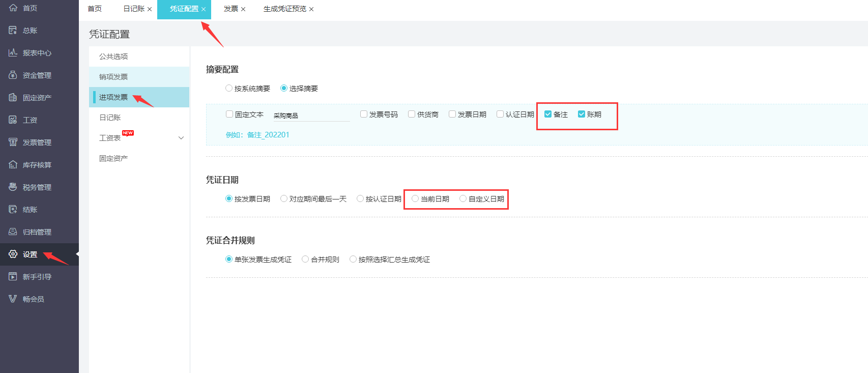This screenshot has height=373, width=868.
Task: Click the 总账 ledger icon in sidebar
Action: pyautogui.click(x=13, y=31)
